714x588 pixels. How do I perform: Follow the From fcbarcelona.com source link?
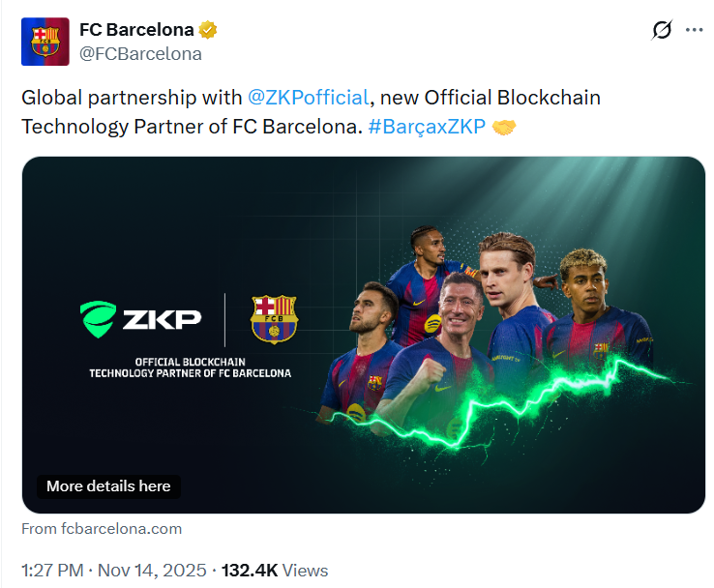point(102,529)
